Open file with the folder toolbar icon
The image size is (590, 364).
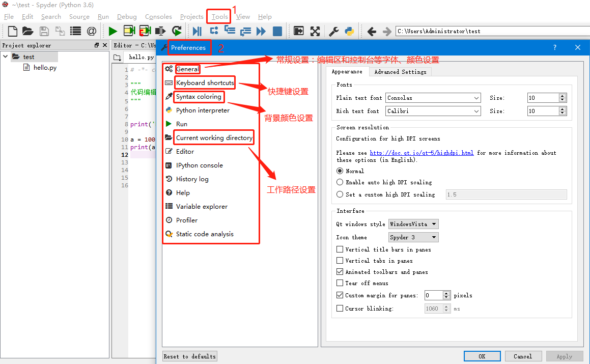(x=28, y=31)
